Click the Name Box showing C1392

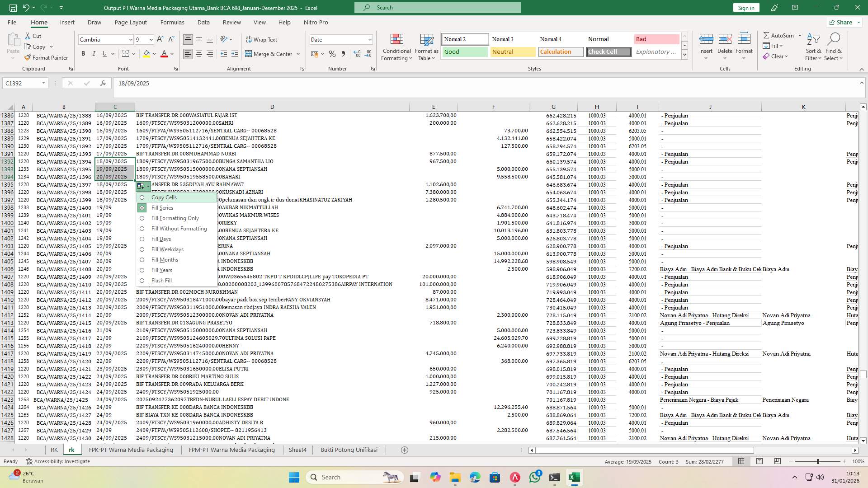[21, 83]
